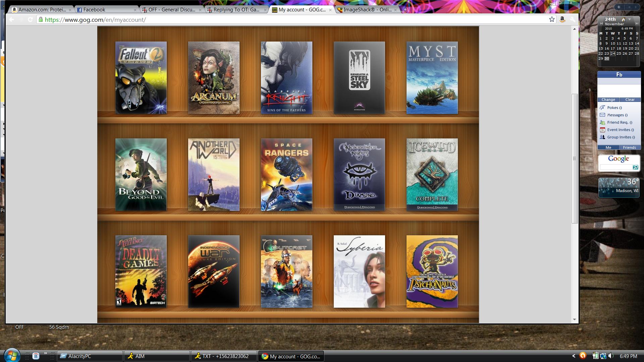The image size is (644, 362).
Task: Open Independence War Deluxe Edition cover
Action: pyautogui.click(x=214, y=271)
